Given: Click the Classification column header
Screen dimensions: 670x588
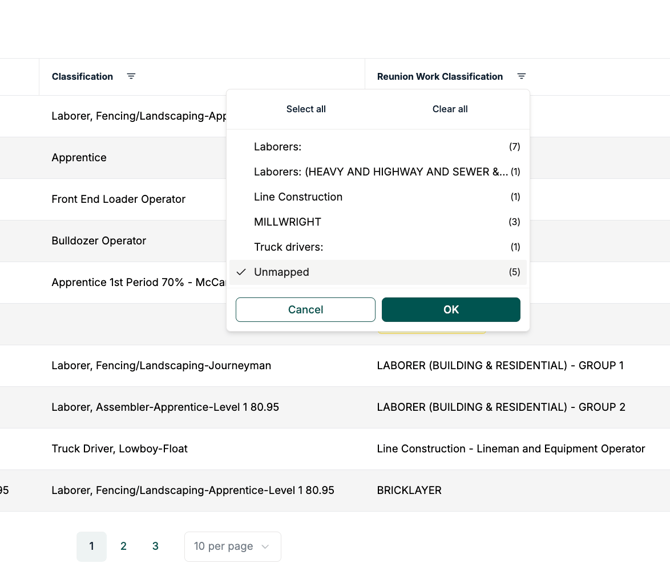Looking at the screenshot, I should [82, 76].
